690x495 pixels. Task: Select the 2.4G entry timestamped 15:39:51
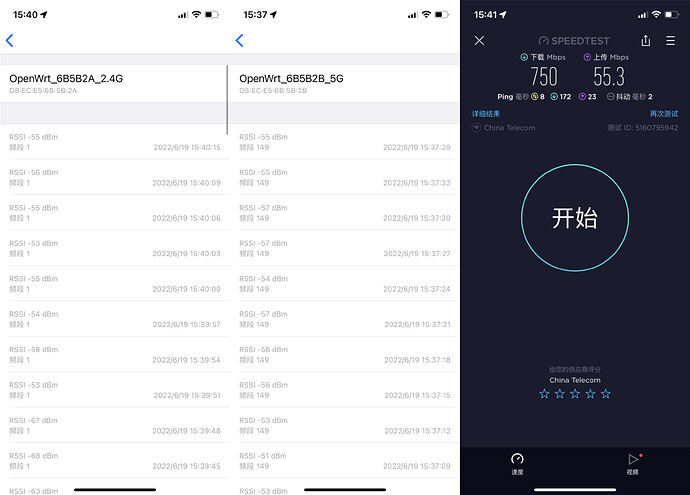[115, 390]
